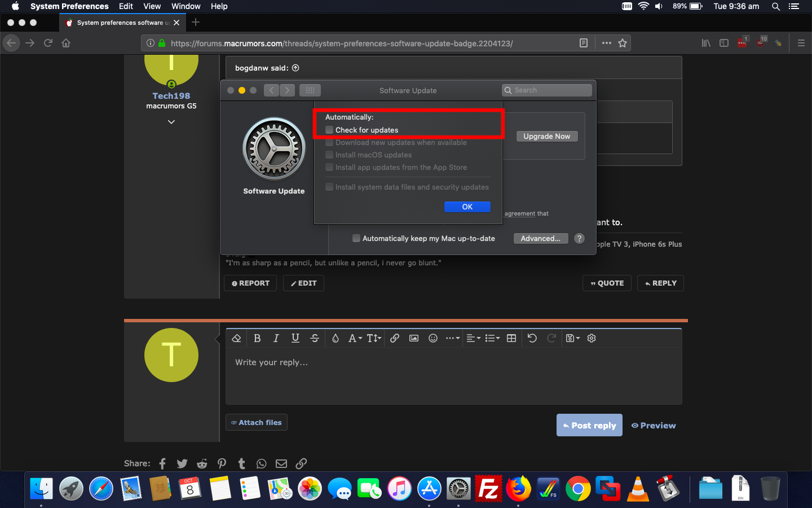The height and width of the screenshot is (508, 812).
Task: Toggle reader view icon in address bar
Action: (584, 43)
